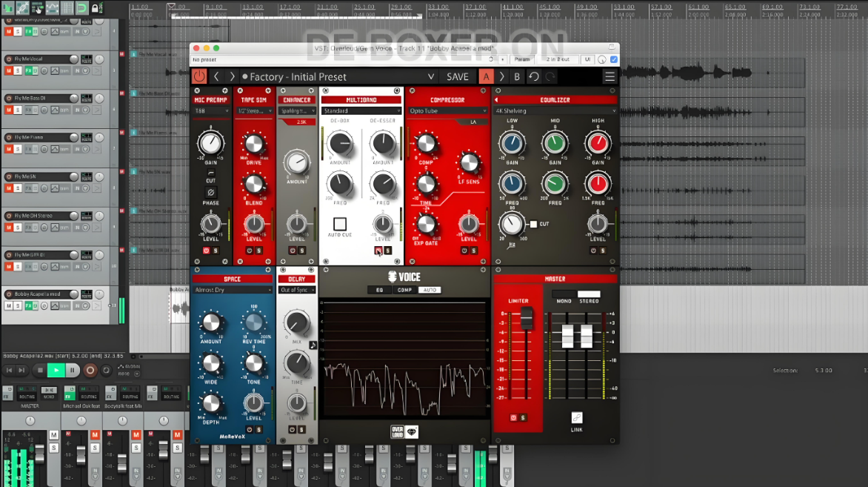Open the Multiband Standard mode dropdown
Image resolution: width=868 pixels, height=487 pixels.
tap(361, 110)
